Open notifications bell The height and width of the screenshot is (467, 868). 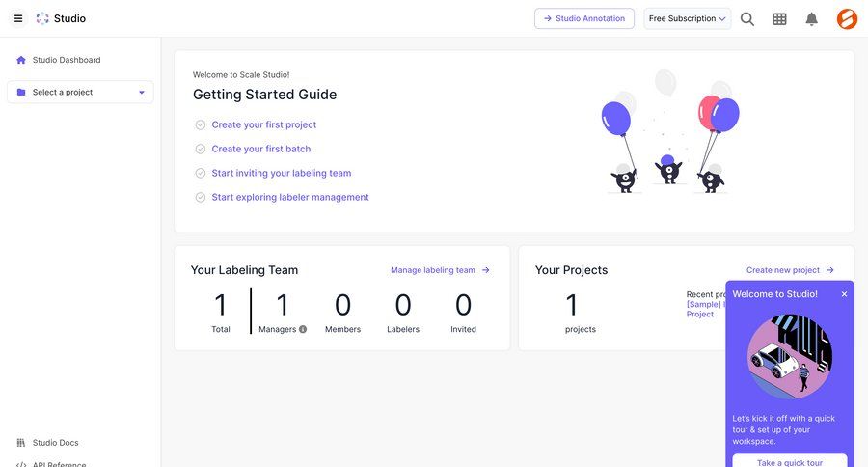tap(811, 19)
